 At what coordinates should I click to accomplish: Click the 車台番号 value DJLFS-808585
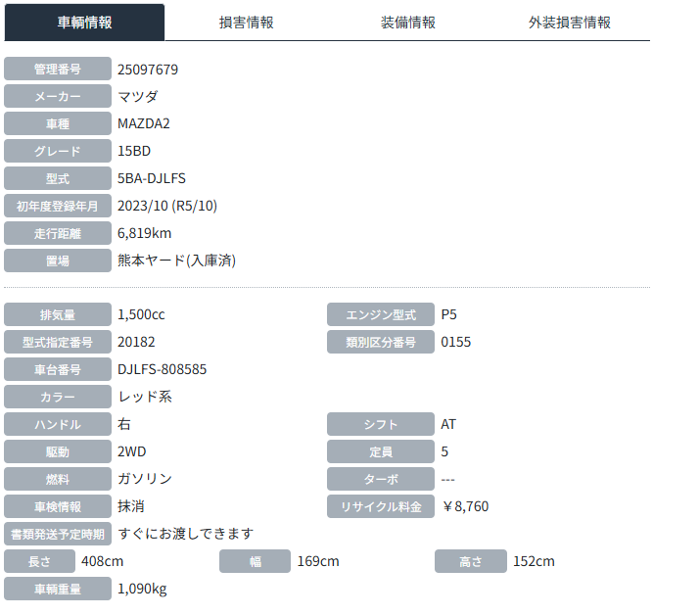tap(162, 369)
